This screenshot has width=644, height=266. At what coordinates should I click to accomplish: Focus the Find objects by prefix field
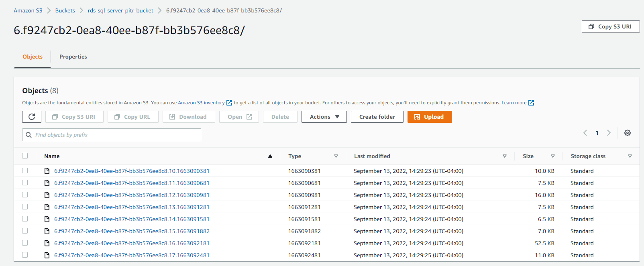(112, 135)
